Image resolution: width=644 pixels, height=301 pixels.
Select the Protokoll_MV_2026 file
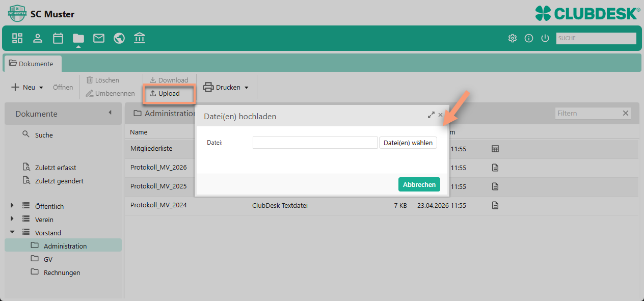click(158, 168)
